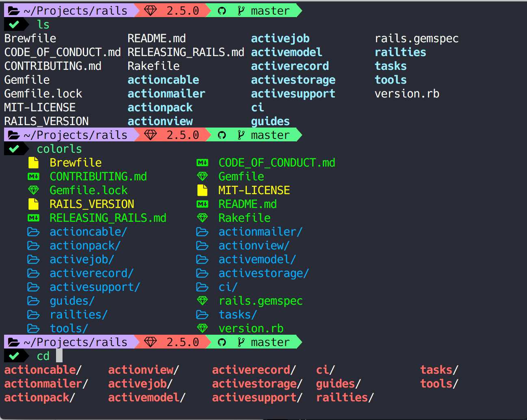Click 'activerecord/' in the cd completion list

coord(254,370)
